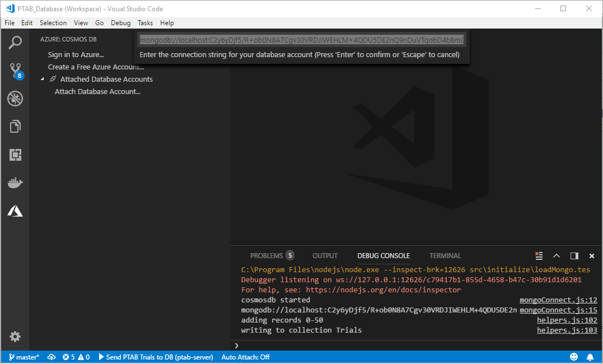603x364 pixels.
Task: Click 'writing to collection Trials' line
Action: [x=301, y=330]
